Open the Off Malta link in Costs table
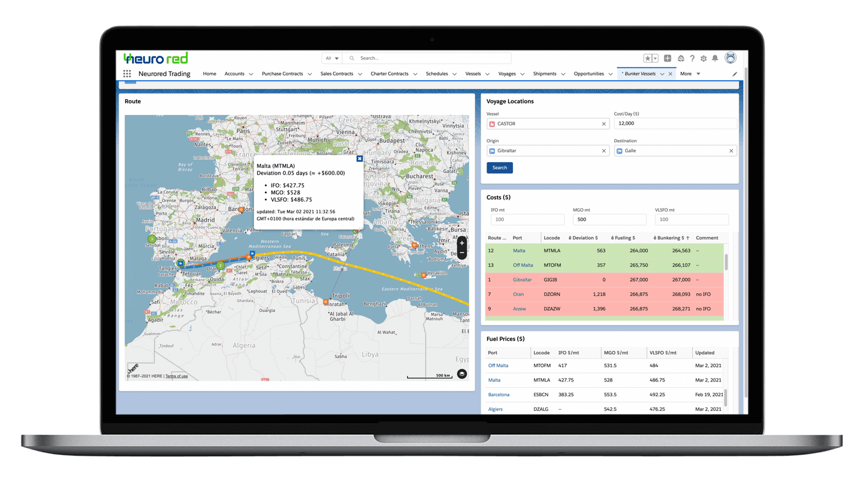The image size is (868, 485). (x=523, y=265)
